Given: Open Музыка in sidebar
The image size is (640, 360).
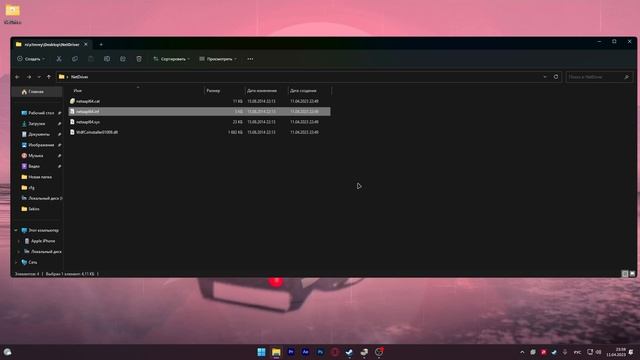Looking at the screenshot, I should point(36,156).
